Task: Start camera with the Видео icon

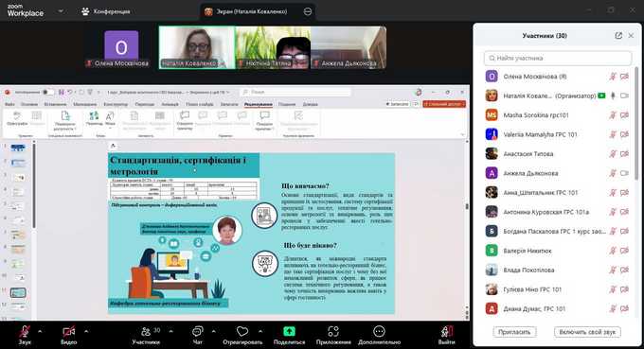Action: [68, 331]
